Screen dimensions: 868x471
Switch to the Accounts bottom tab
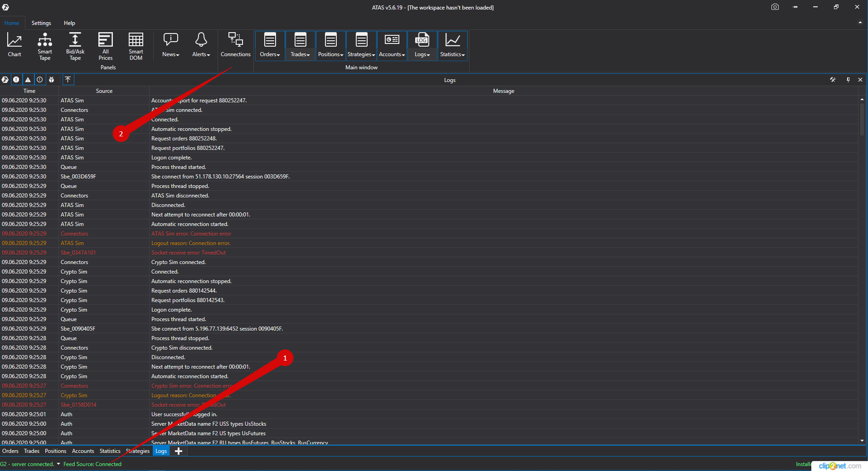pyautogui.click(x=83, y=451)
